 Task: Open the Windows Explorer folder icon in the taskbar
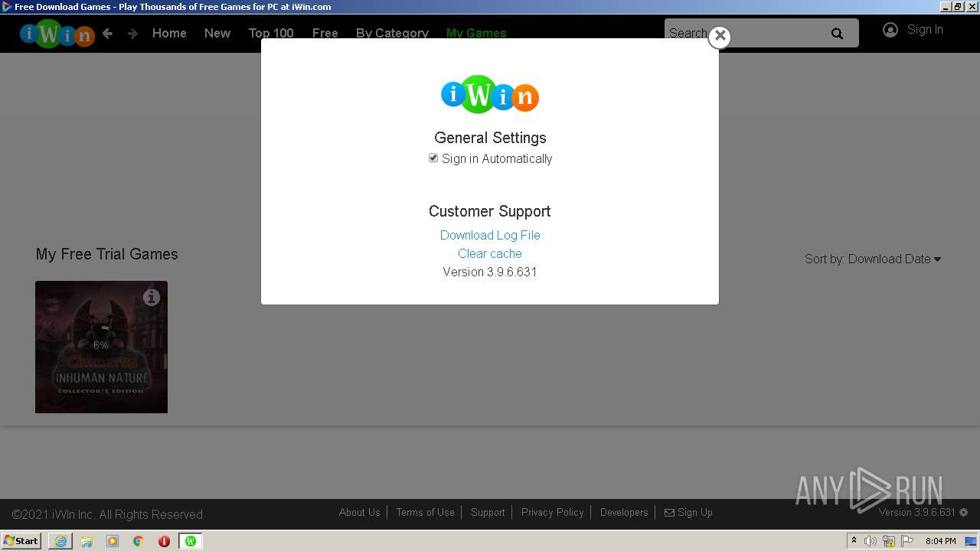87,541
